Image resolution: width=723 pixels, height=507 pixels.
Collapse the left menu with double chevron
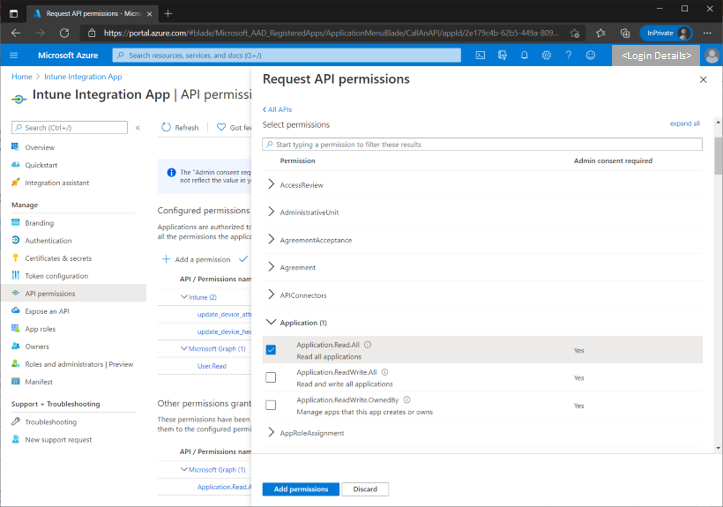click(137, 128)
